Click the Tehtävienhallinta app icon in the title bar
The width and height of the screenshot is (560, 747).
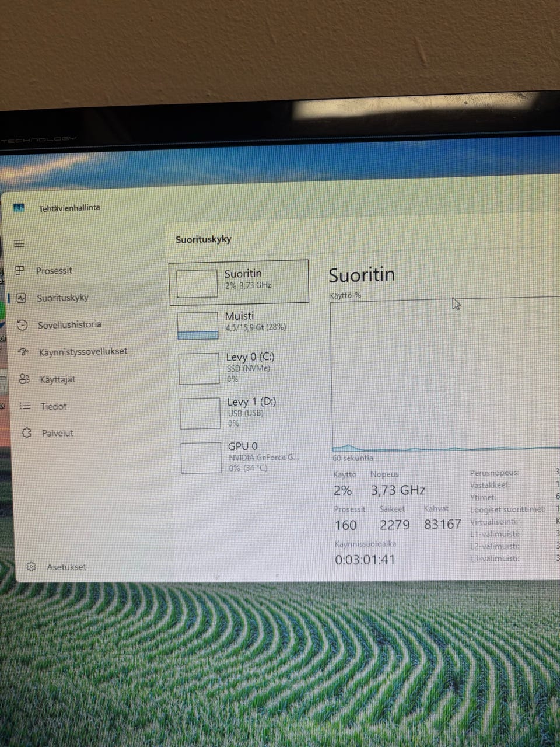[19, 208]
